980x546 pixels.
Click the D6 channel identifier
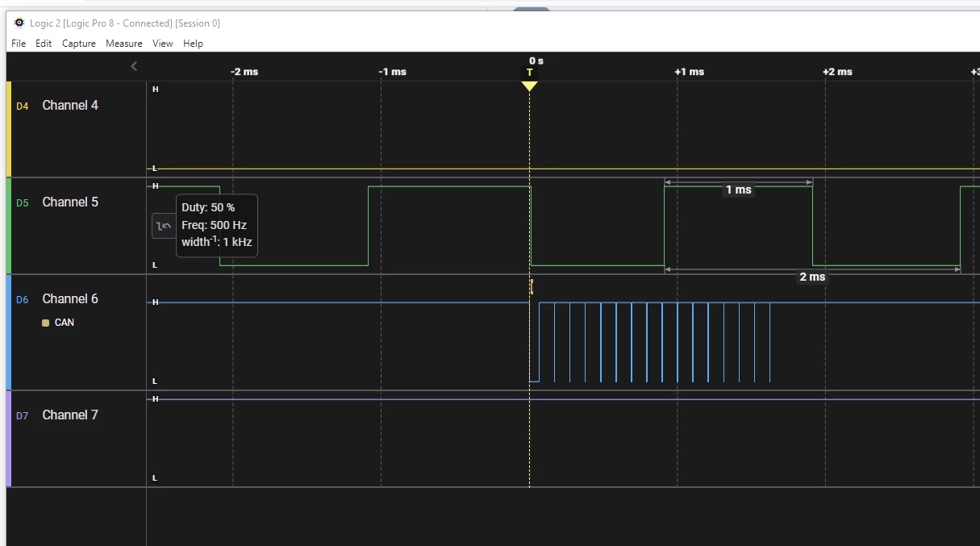[x=23, y=300]
